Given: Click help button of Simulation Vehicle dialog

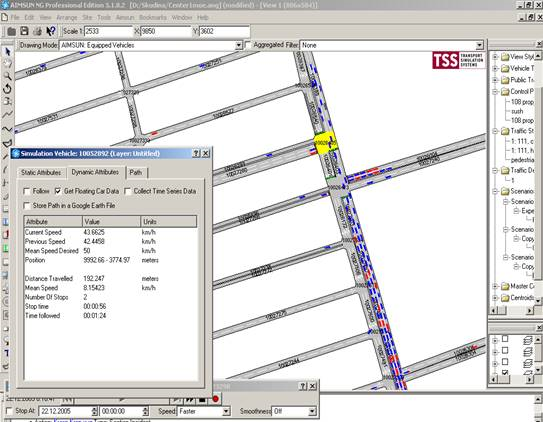Looking at the screenshot, I should point(196,153).
